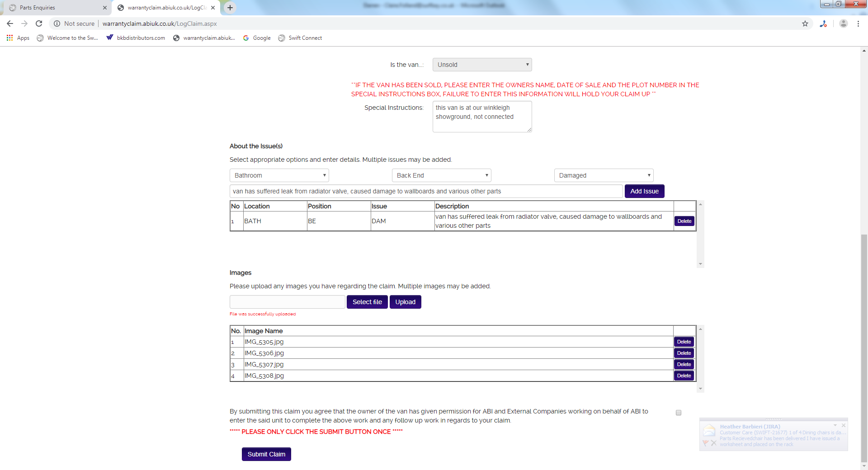This screenshot has height=470, width=868.
Task: Expand the Damaged issue dropdown
Action: coord(604,175)
